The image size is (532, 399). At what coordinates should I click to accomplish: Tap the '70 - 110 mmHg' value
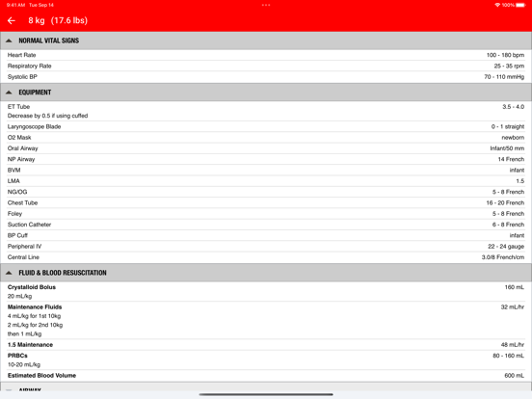pyautogui.click(x=504, y=77)
